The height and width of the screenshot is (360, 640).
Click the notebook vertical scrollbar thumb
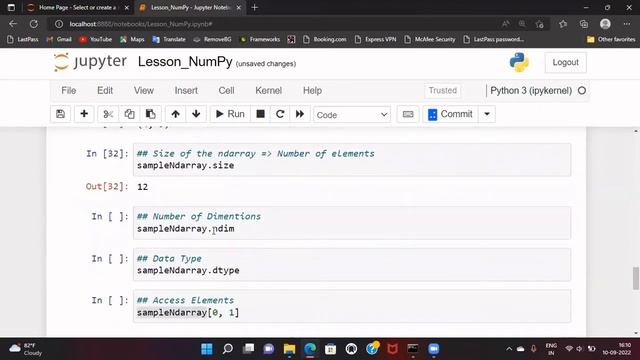coord(636,278)
